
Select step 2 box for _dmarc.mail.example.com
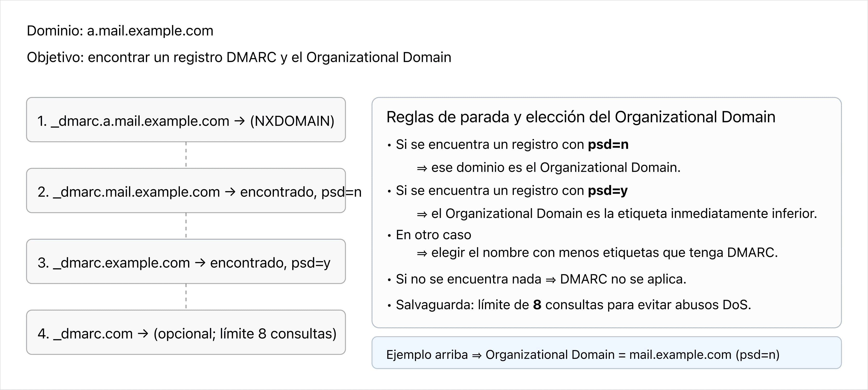(186, 191)
